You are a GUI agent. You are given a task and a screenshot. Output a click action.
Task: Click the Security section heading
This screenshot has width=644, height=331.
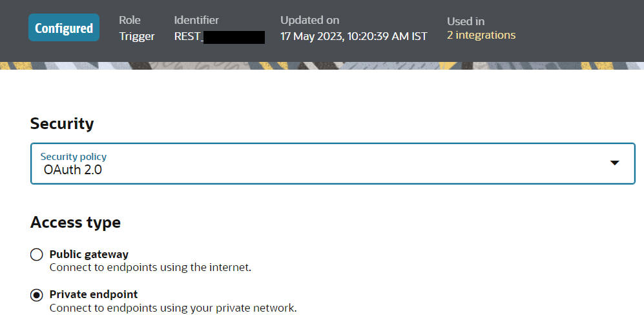(62, 123)
